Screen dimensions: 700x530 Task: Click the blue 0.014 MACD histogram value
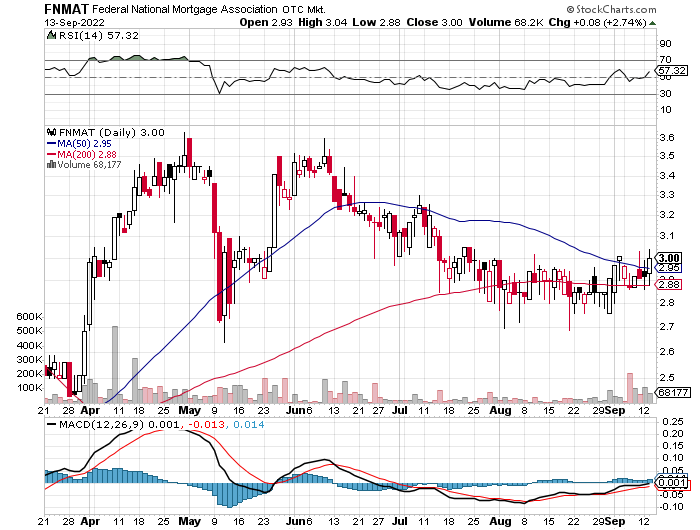click(x=249, y=424)
